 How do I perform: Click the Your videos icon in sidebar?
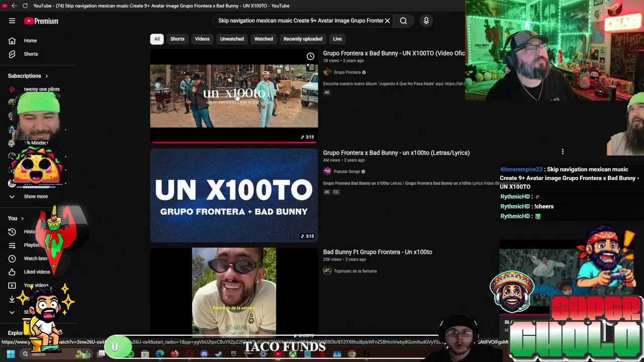coord(12,285)
